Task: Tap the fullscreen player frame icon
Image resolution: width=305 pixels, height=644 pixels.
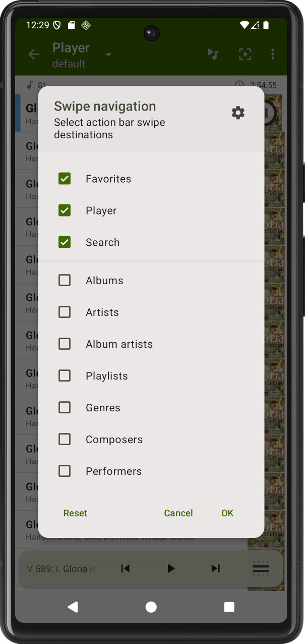Action: pyautogui.click(x=245, y=55)
